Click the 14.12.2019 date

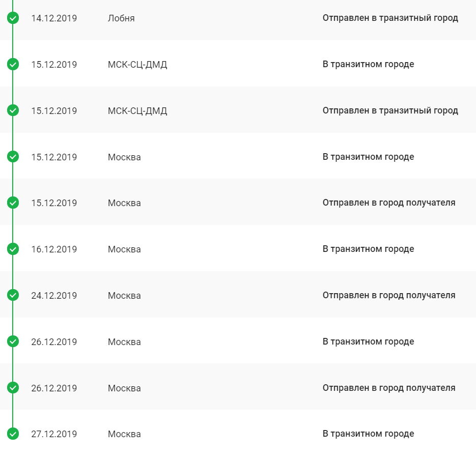pos(54,18)
